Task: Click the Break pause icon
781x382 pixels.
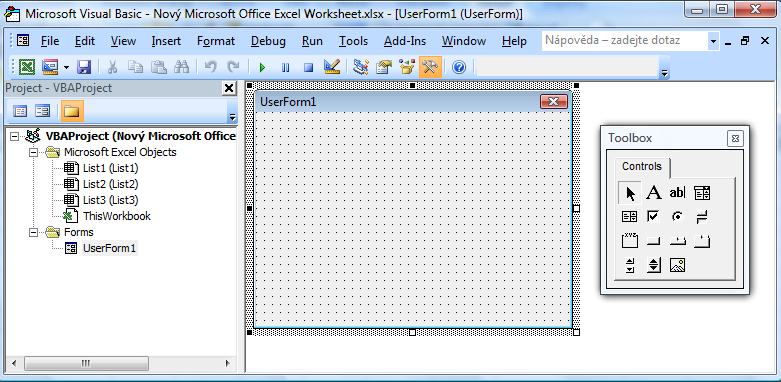Action: (285, 67)
